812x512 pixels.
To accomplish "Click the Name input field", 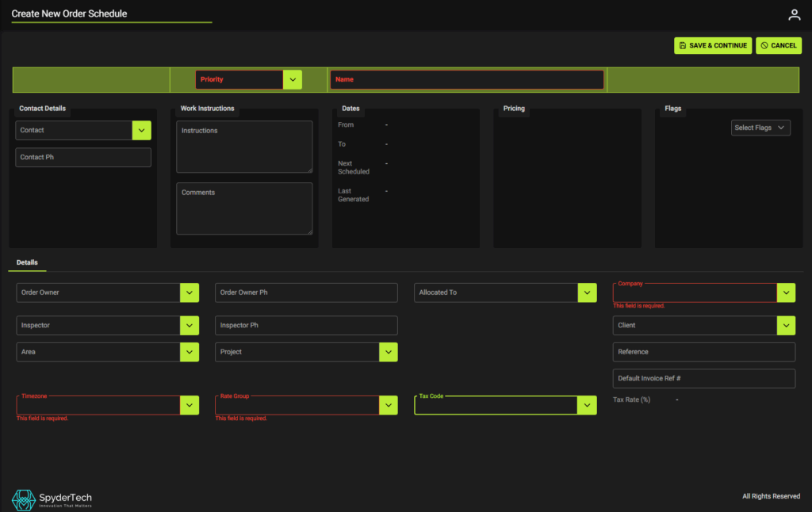I will pos(466,79).
